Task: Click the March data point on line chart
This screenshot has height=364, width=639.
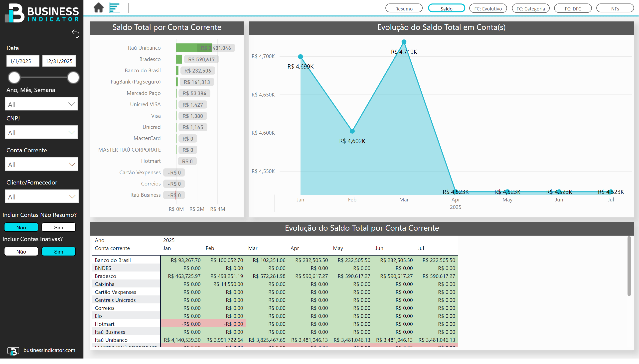Action: (x=404, y=42)
